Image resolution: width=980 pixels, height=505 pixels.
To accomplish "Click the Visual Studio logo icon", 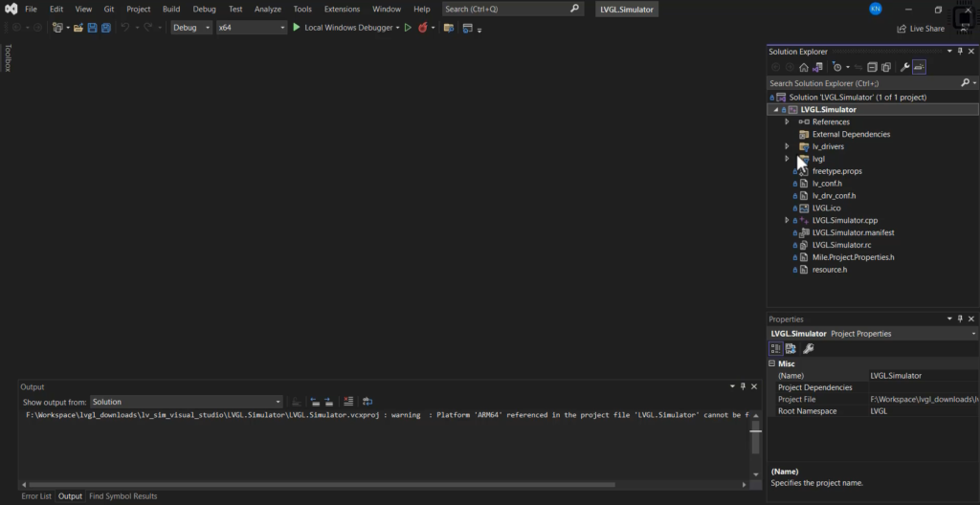I will pos(11,9).
